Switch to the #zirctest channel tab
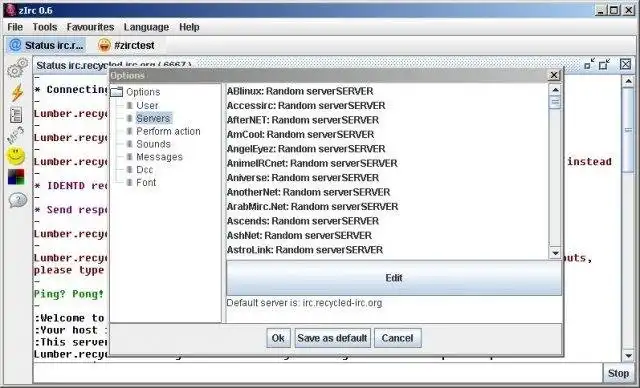This screenshot has width=640, height=388. click(126, 45)
